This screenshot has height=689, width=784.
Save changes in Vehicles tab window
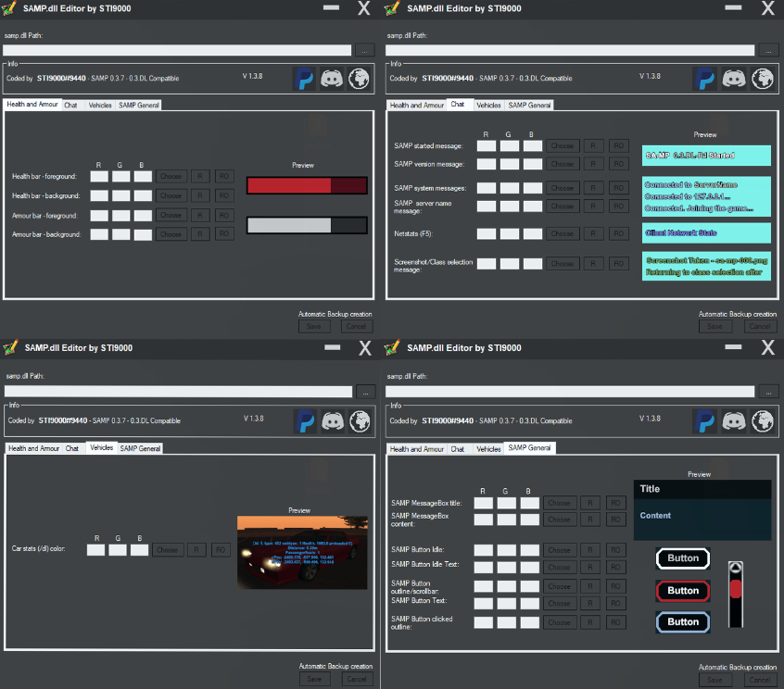coord(314,679)
